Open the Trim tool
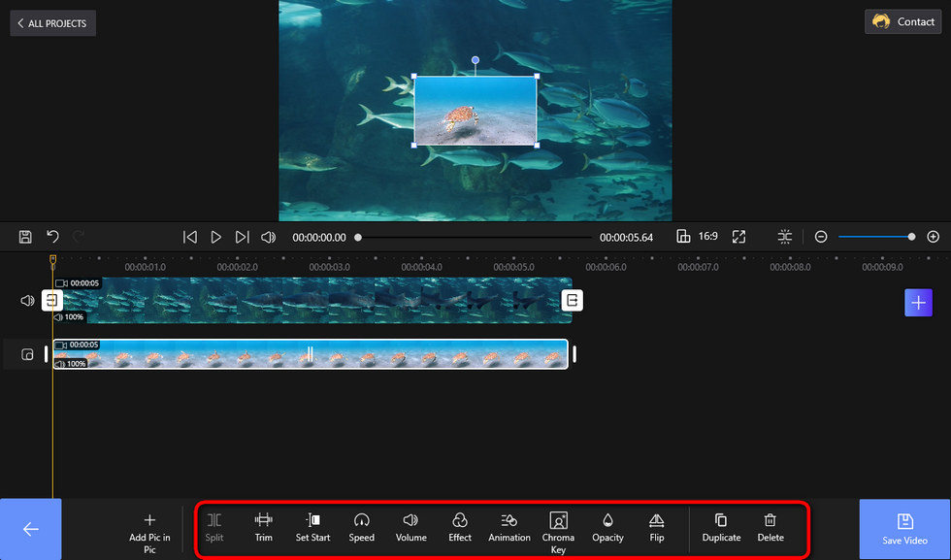Screen dimensions: 951x560 point(263,527)
